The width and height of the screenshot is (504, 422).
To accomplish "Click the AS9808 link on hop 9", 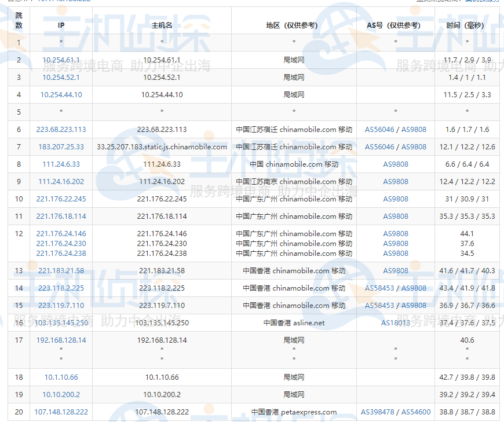I will pyautogui.click(x=396, y=181).
